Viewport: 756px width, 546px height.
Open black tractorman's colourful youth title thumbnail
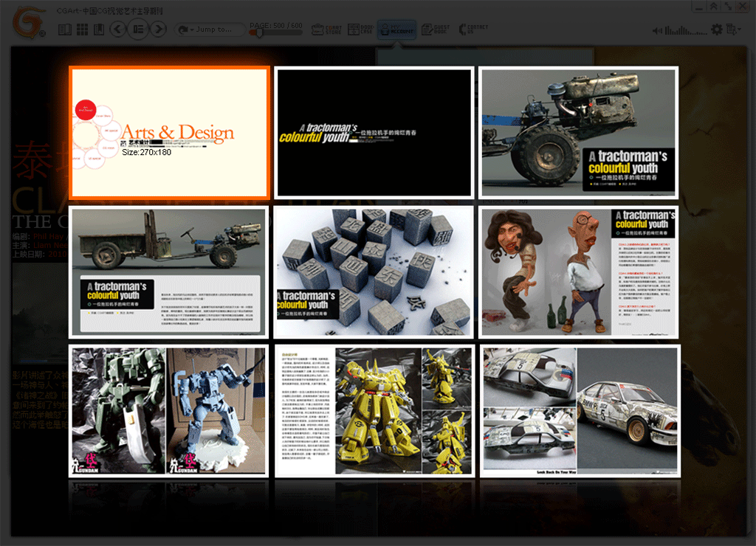[x=374, y=133]
